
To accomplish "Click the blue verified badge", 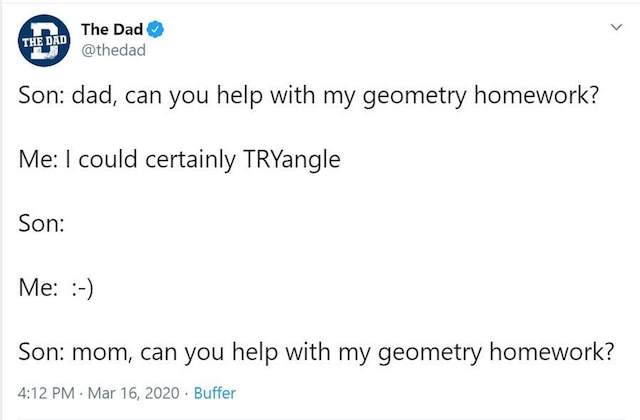I will [155, 29].
